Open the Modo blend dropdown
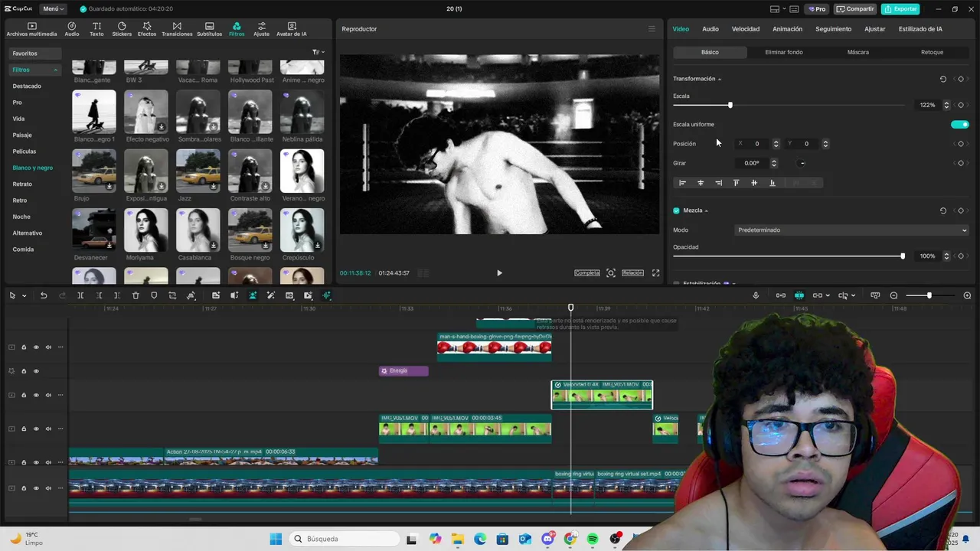 tap(851, 230)
